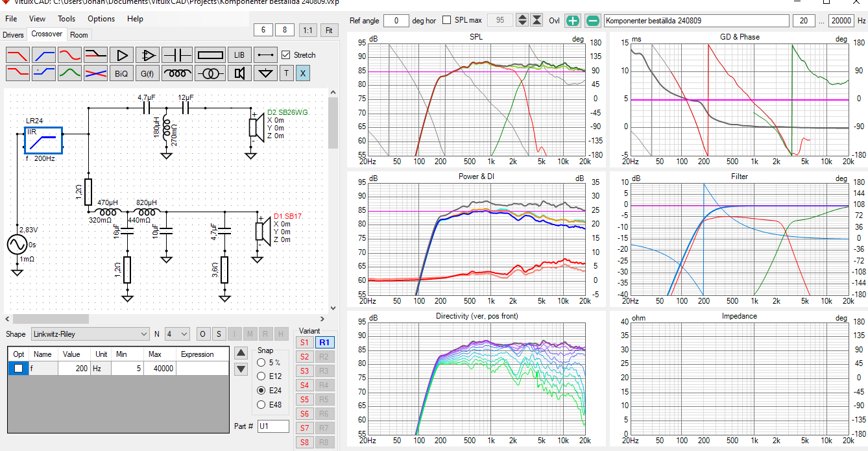The width and height of the screenshot is (868, 451).
Task: Open the N filter order dropdown
Action: click(x=177, y=334)
